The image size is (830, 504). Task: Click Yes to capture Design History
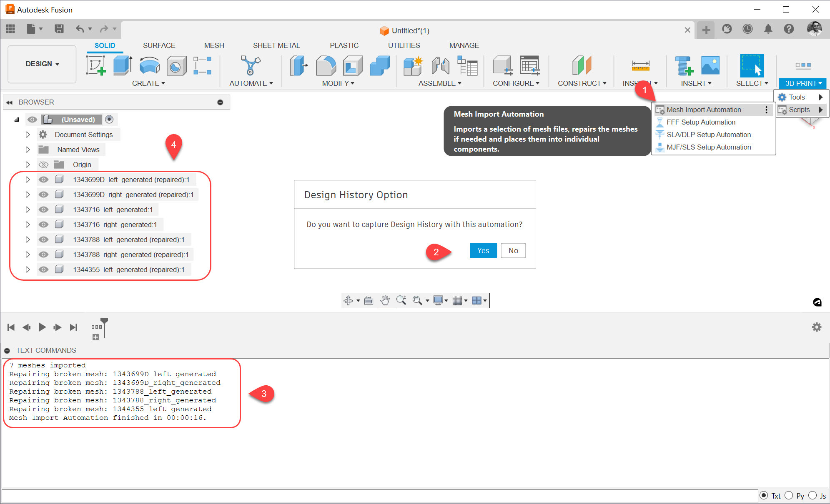pyautogui.click(x=483, y=251)
